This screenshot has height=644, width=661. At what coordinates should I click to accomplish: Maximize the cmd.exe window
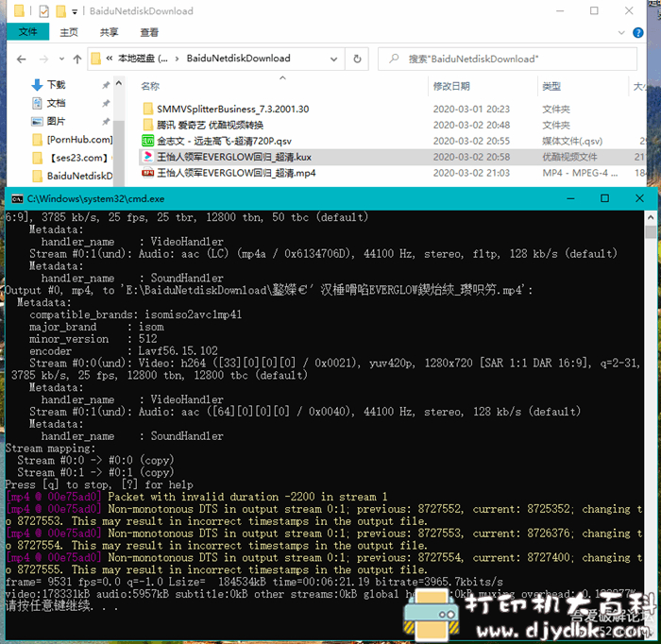[604, 198]
